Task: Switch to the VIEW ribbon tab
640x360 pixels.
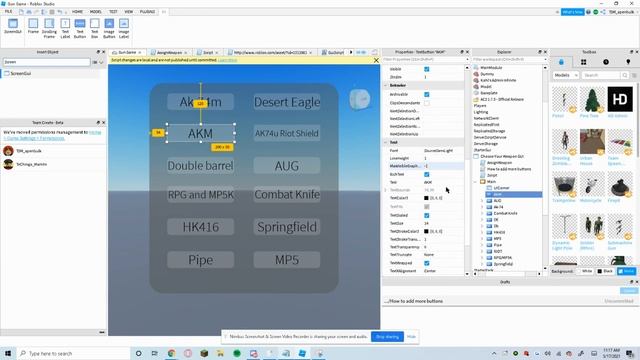Action: [129, 12]
